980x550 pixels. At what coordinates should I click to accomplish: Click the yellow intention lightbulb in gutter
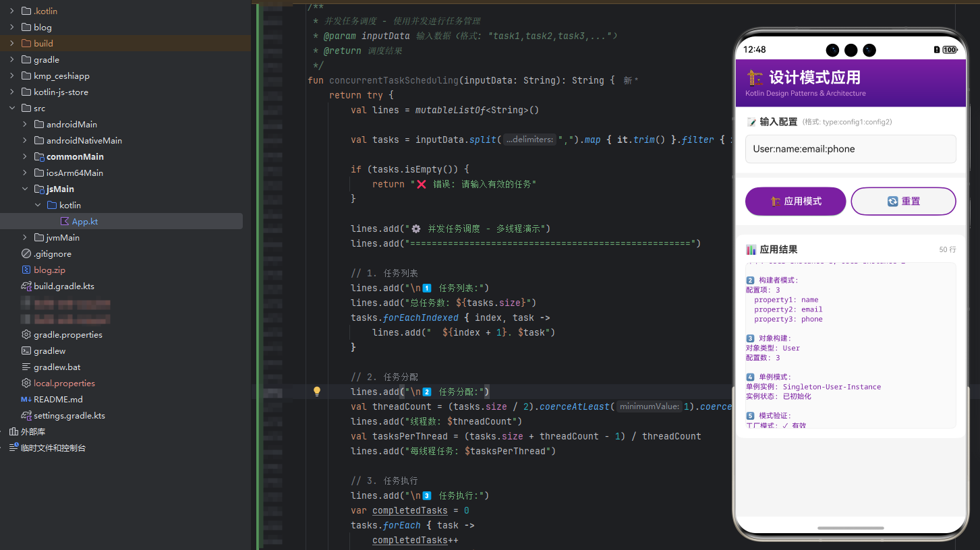point(317,391)
